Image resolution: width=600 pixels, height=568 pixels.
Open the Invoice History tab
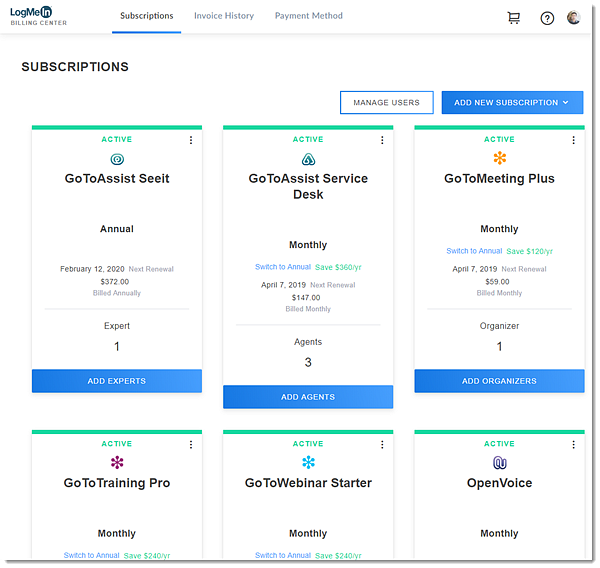(x=224, y=16)
